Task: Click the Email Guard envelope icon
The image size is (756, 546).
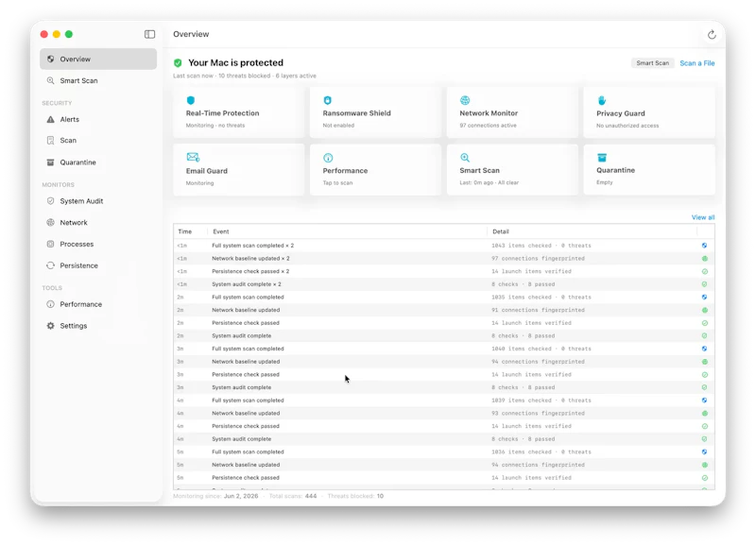Action: [x=193, y=157]
